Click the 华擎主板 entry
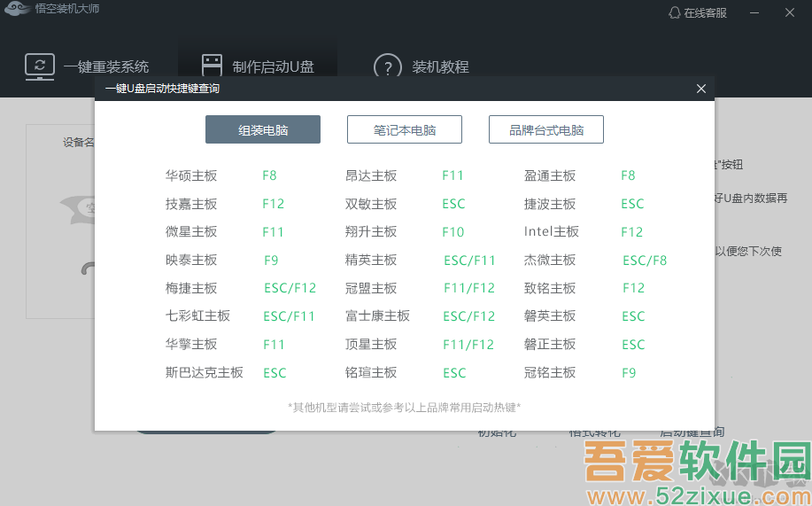The height and width of the screenshot is (506, 812). [x=191, y=344]
